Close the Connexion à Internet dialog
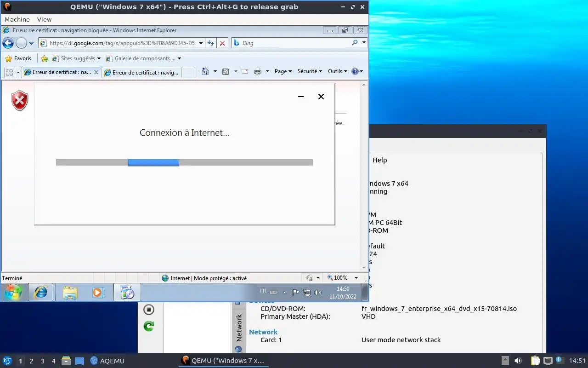This screenshot has height=368, width=588. pos(321,97)
